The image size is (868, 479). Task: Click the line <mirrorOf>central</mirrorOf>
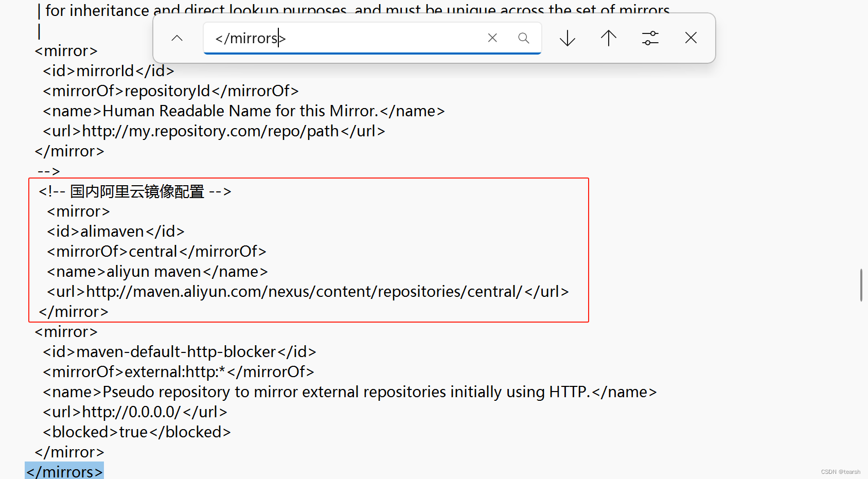click(x=156, y=252)
